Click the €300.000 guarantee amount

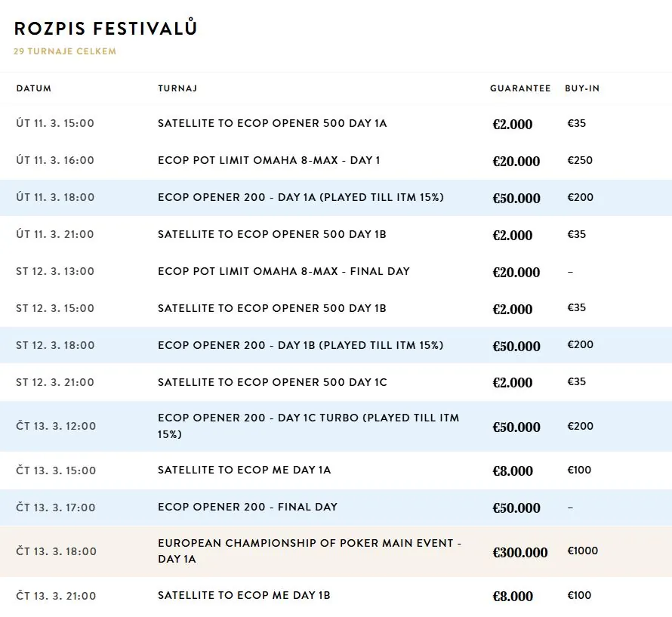[520, 552]
